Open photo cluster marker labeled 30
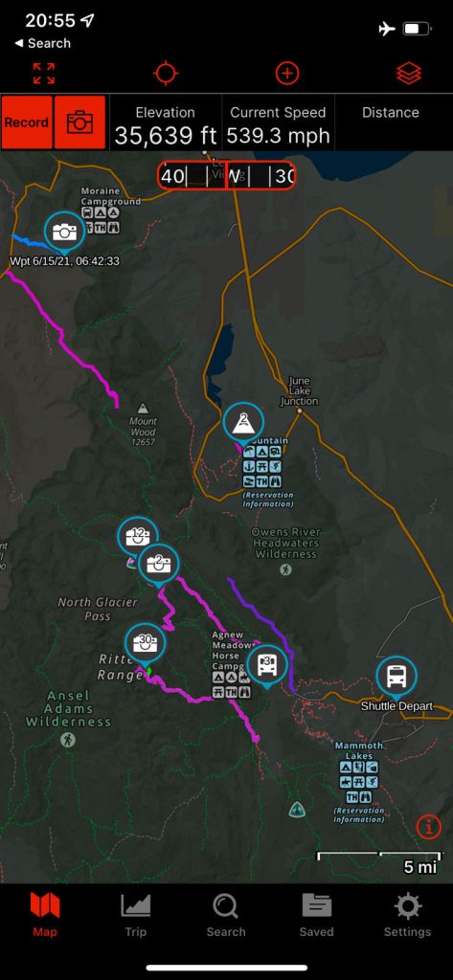The image size is (453, 980). (x=146, y=644)
